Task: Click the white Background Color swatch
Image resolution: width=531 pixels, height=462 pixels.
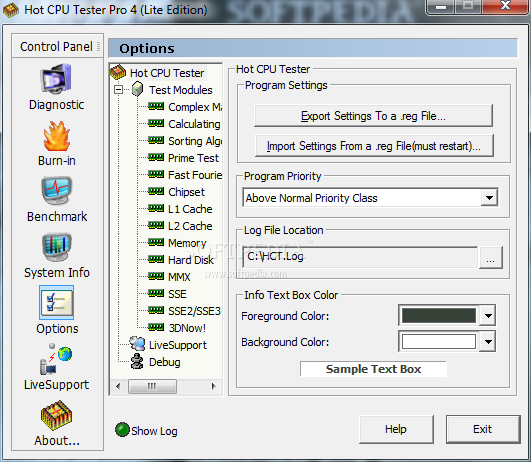Action: tap(439, 342)
